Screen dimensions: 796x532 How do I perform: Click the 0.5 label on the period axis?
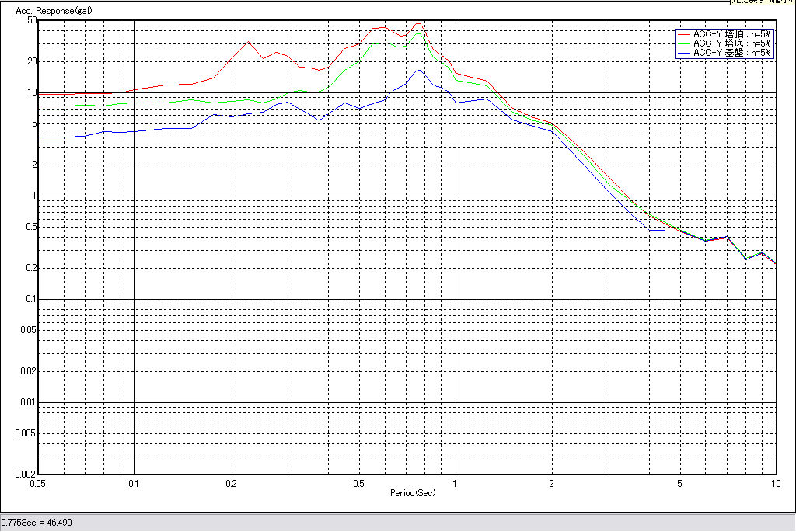click(x=358, y=483)
